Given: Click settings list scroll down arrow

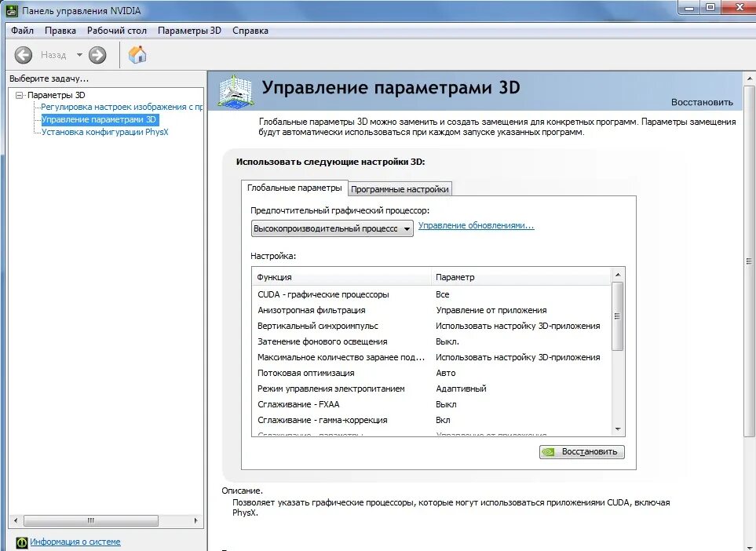Looking at the screenshot, I should (618, 429).
